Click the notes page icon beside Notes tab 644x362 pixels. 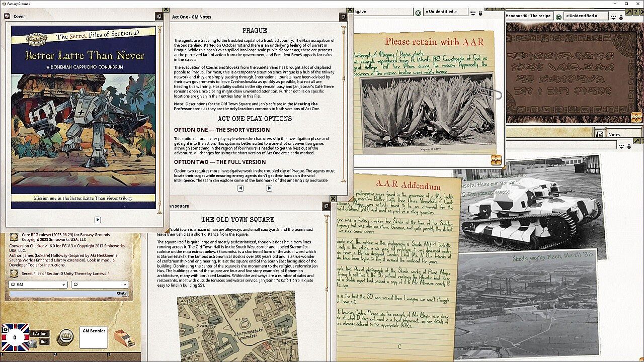point(599,134)
